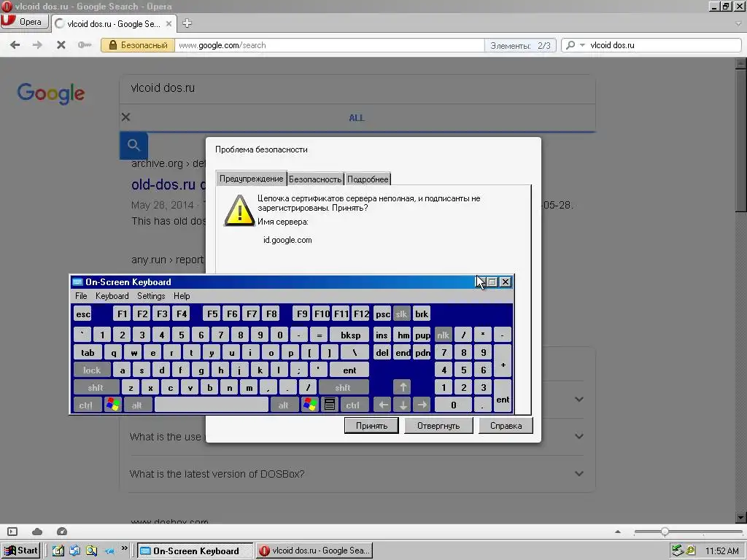Click the magnifier icon in Opera search field
The height and width of the screenshot is (560, 747).
(570, 45)
